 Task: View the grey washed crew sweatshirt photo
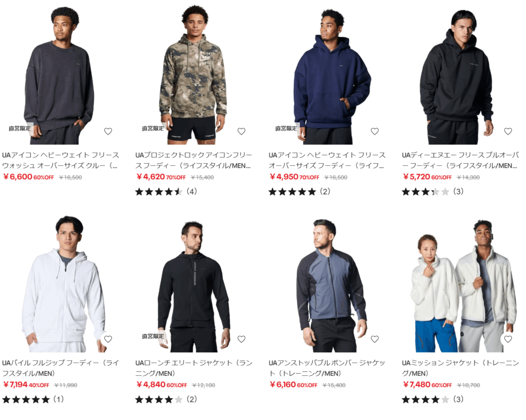coord(60,74)
